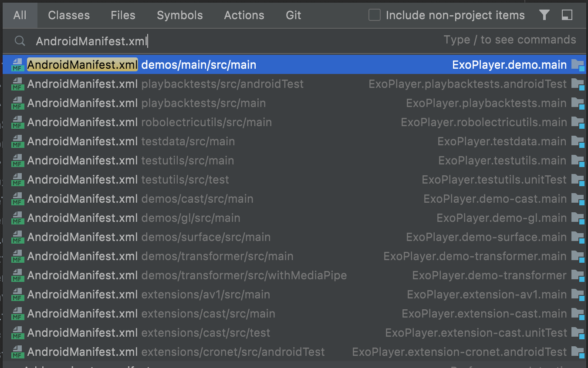This screenshot has height=368, width=588.
Task: Click the search magnifier icon
Action: tap(20, 41)
